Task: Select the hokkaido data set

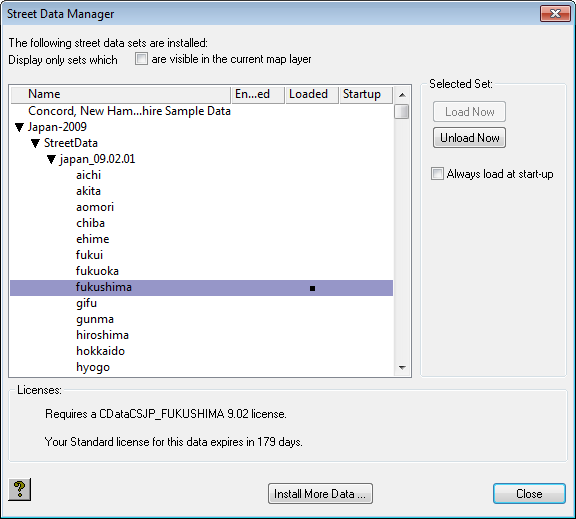Action: tap(100, 351)
